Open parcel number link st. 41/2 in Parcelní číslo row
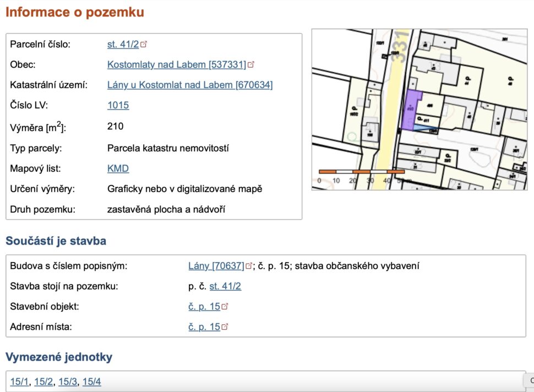 (x=123, y=44)
